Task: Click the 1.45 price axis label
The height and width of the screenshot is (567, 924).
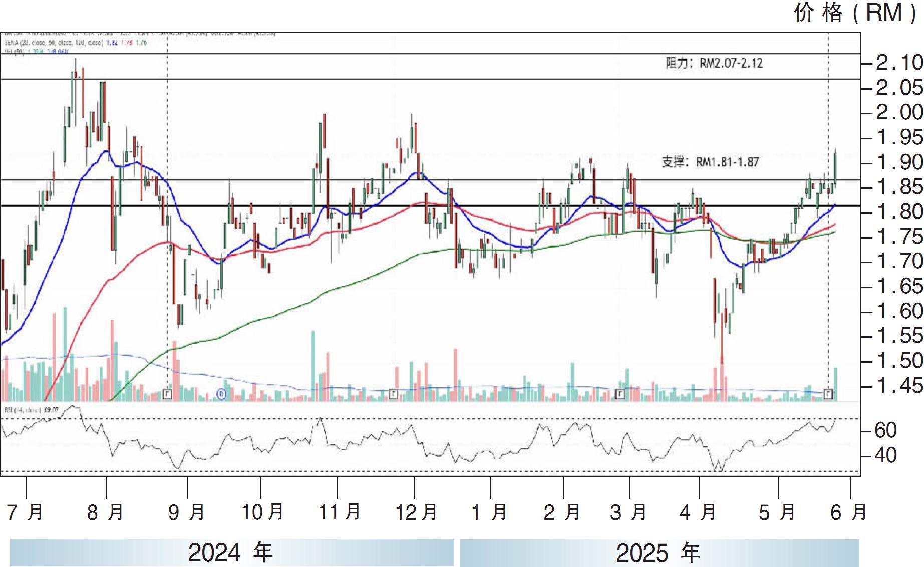Action: [x=899, y=386]
